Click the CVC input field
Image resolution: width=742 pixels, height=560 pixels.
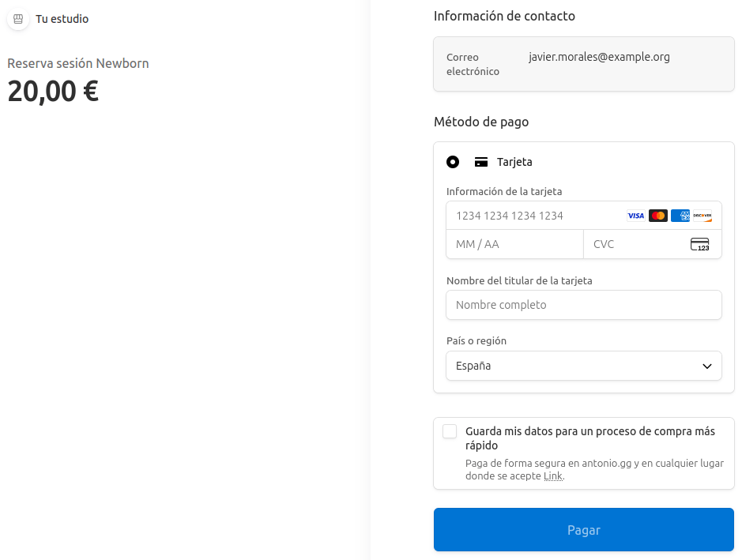coord(636,244)
